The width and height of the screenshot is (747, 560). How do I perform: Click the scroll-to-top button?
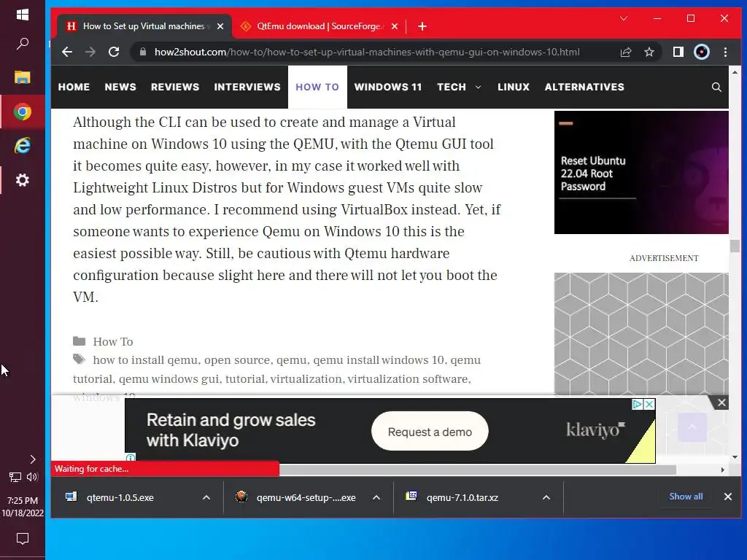click(692, 427)
